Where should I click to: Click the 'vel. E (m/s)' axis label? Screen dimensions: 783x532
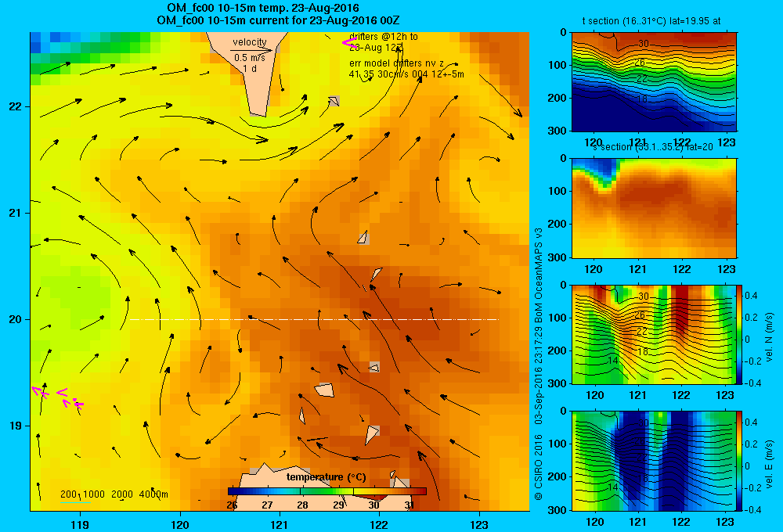(x=769, y=464)
